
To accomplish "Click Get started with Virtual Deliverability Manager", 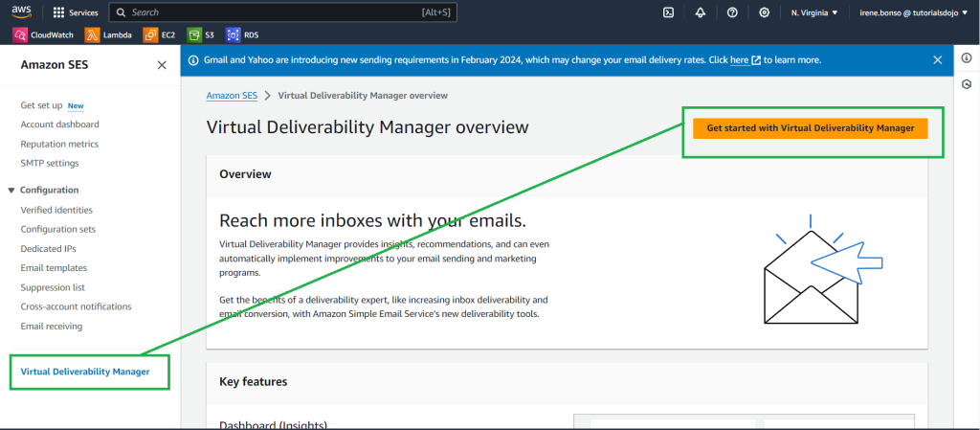I will pos(810,128).
